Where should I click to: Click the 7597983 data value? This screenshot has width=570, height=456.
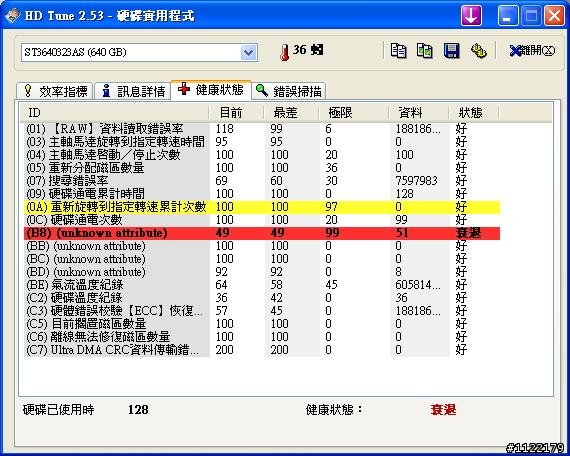(x=416, y=181)
